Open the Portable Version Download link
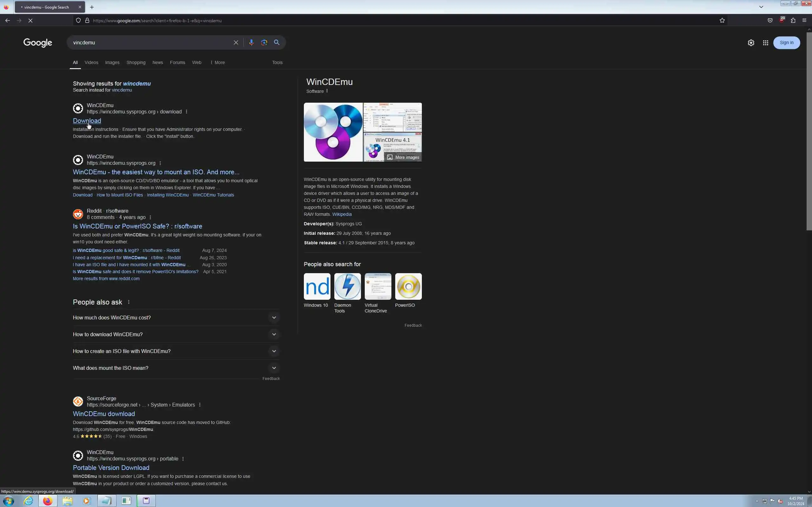This screenshot has height=507, width=812. tap(111, 467)
